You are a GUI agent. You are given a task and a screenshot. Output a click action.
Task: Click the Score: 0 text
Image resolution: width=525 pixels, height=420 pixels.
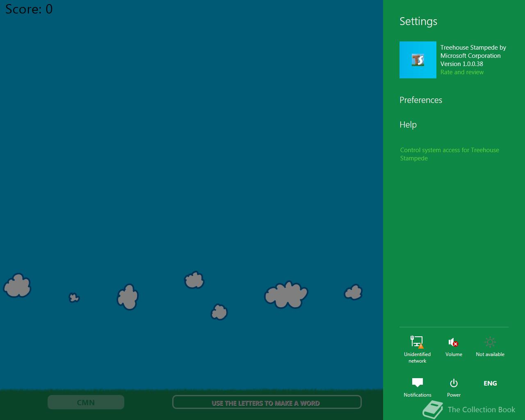29,9
